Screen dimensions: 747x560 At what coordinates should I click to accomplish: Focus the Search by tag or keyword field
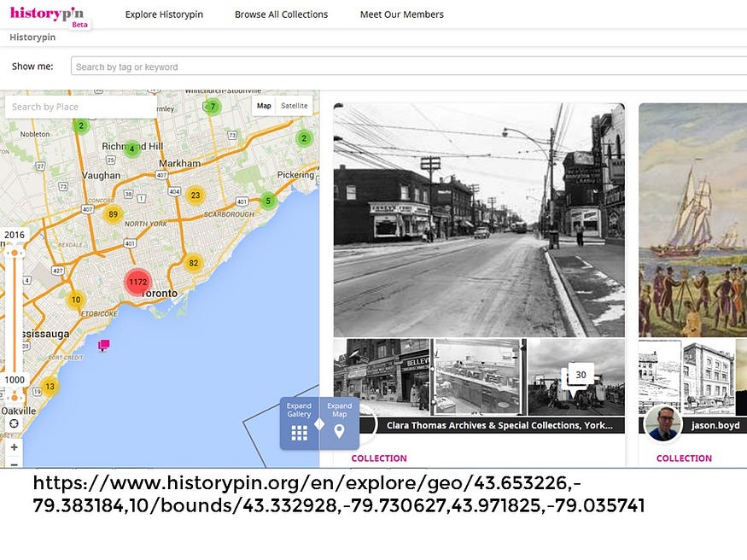point(409,67)
